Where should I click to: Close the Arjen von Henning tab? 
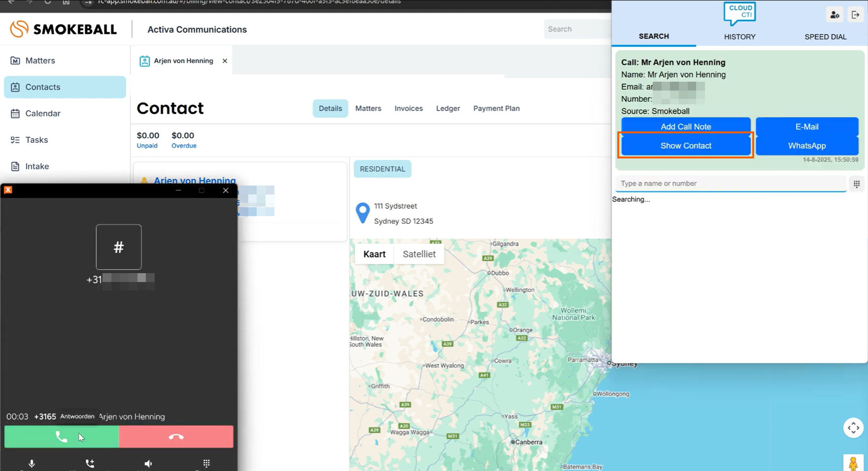click(x=225, y=61)
